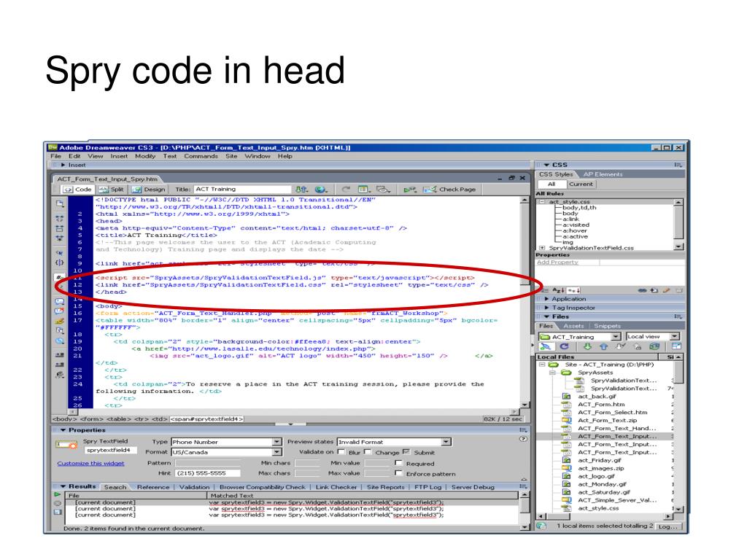Toggle the Change validate checkbox
This screenshot has width=747, height=560.
click(368, 451)
